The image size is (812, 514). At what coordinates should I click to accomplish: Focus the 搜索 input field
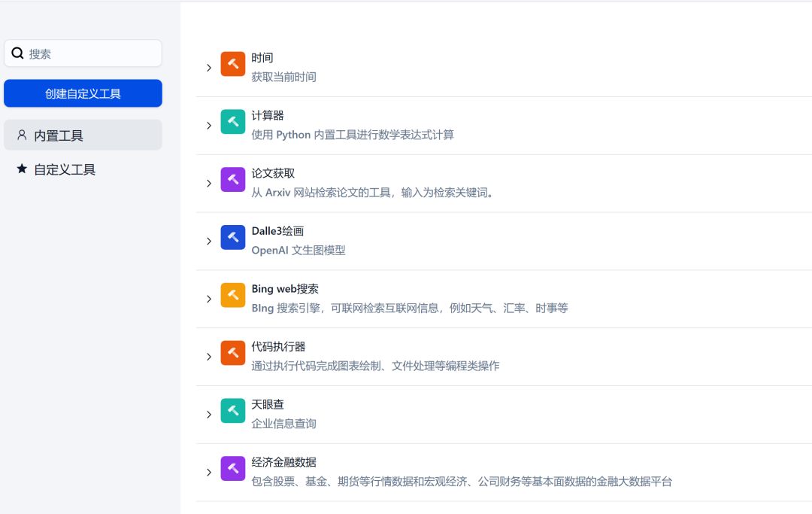tap(83, 53)
